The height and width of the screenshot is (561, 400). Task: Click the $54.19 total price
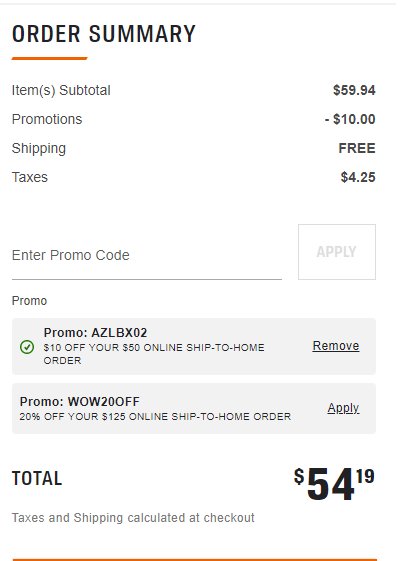coord(334,484)
